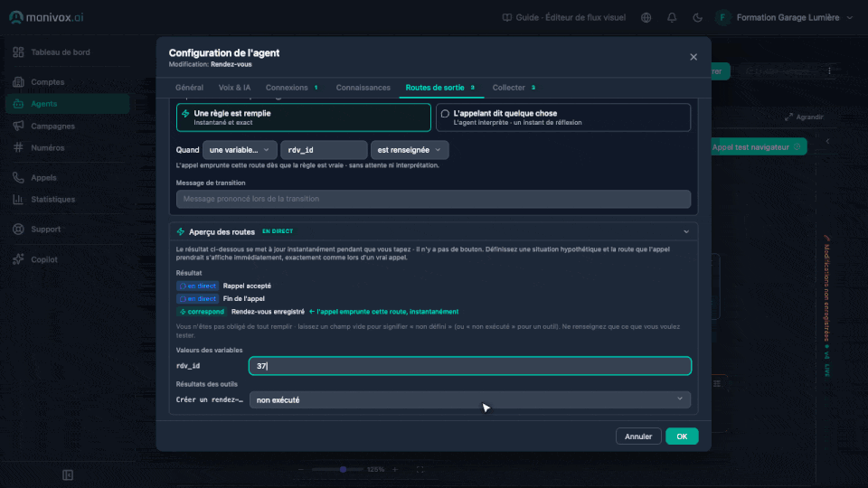Collapse the sidebar panel icon
868x488 pixels.
[68, 474]
